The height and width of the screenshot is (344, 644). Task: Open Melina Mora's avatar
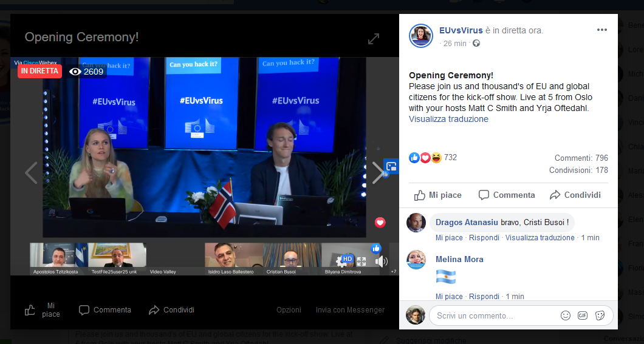pos(416,260)
